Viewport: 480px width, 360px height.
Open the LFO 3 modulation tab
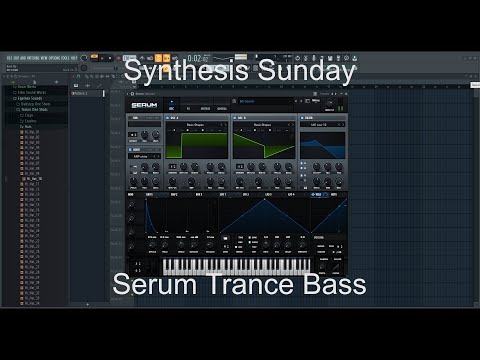click(x=268, y=194)
